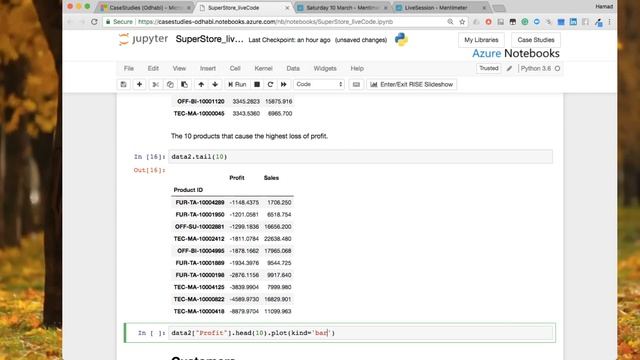640x360 pixels.
Task: Click the Jupyter logo
Action: point(144,39)
